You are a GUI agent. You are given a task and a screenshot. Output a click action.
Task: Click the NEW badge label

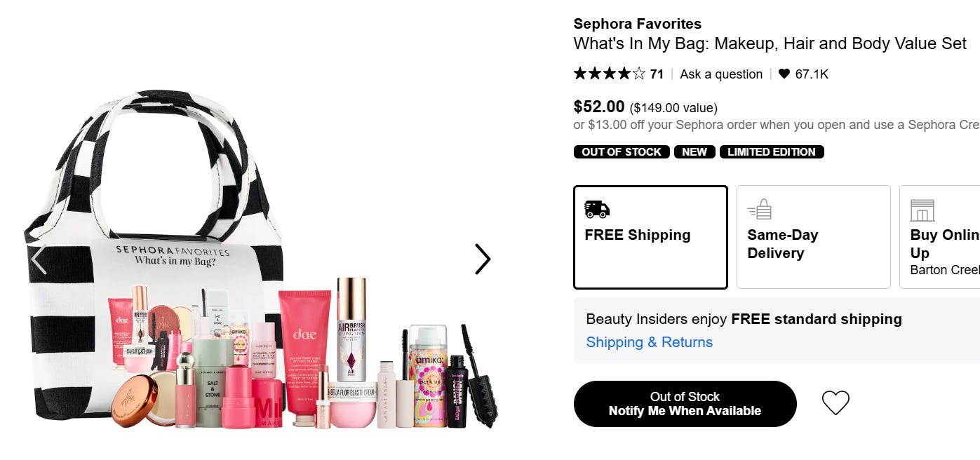pyautogui.click(x=694, y=151)
